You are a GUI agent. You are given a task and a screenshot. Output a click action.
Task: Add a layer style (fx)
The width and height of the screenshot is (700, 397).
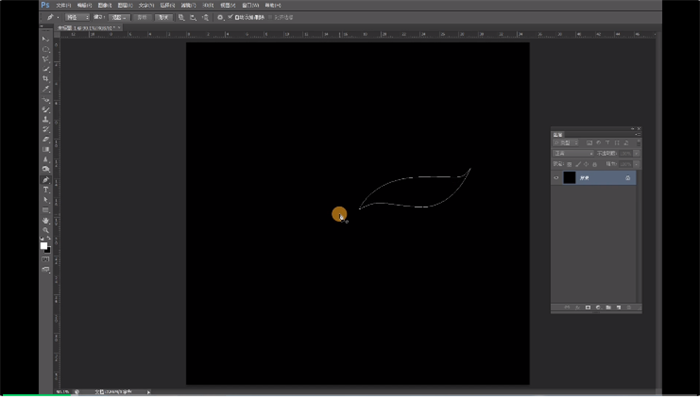[578, 308]
